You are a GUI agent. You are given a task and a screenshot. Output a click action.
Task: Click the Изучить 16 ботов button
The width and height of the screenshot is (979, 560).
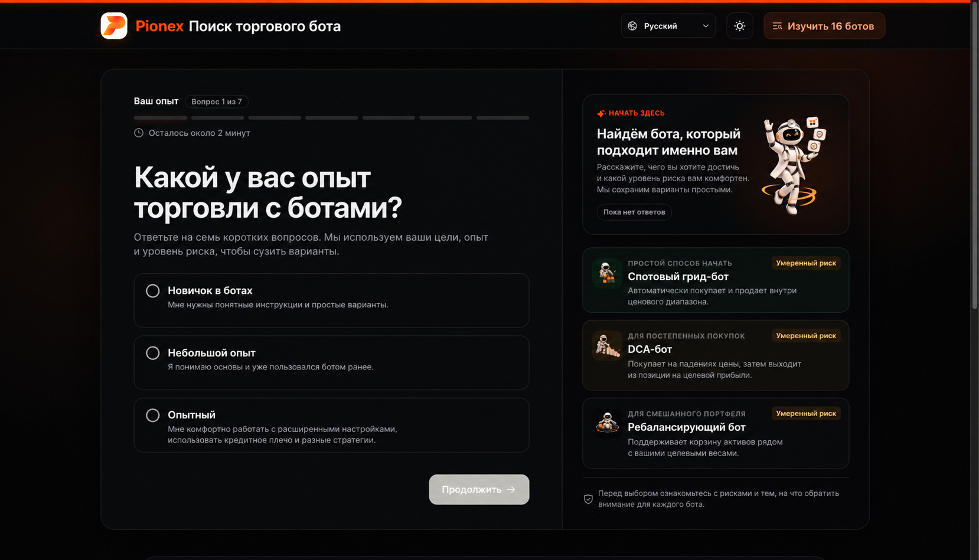(x=824, y=26)
